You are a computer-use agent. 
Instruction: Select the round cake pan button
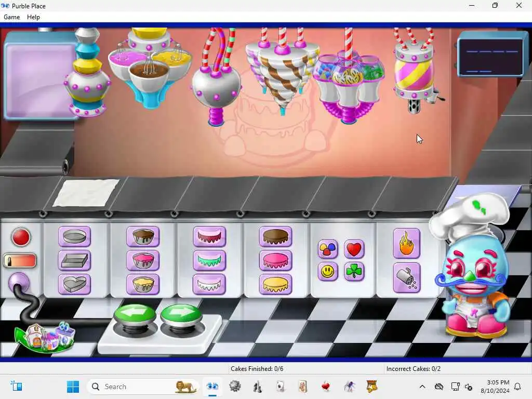click(75, 236)
